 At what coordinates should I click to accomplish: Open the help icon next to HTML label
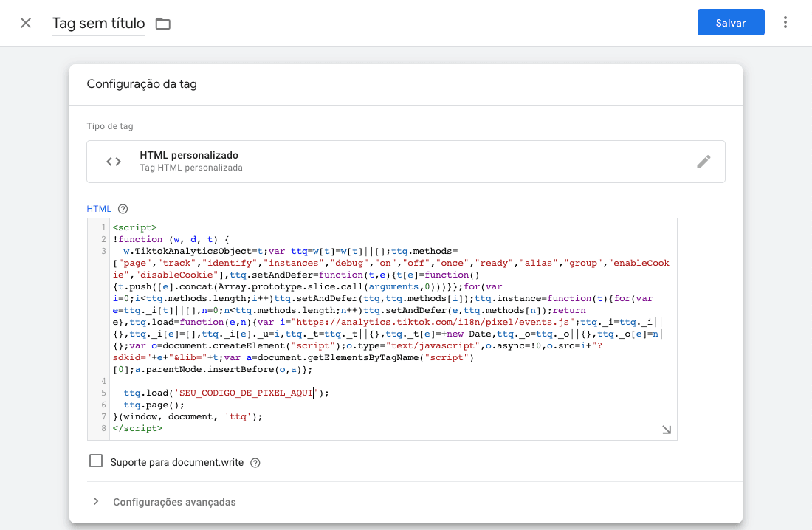(x=123, y=209)
